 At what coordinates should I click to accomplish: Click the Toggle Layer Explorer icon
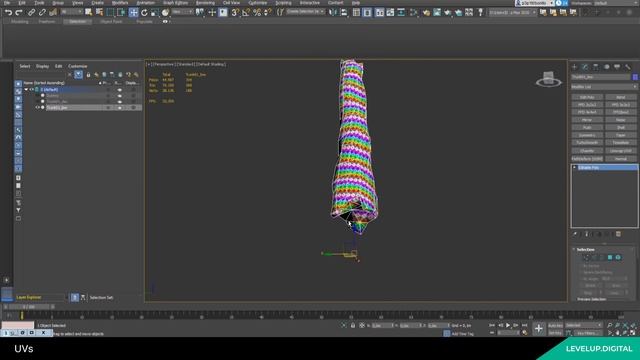coord(367,13)
